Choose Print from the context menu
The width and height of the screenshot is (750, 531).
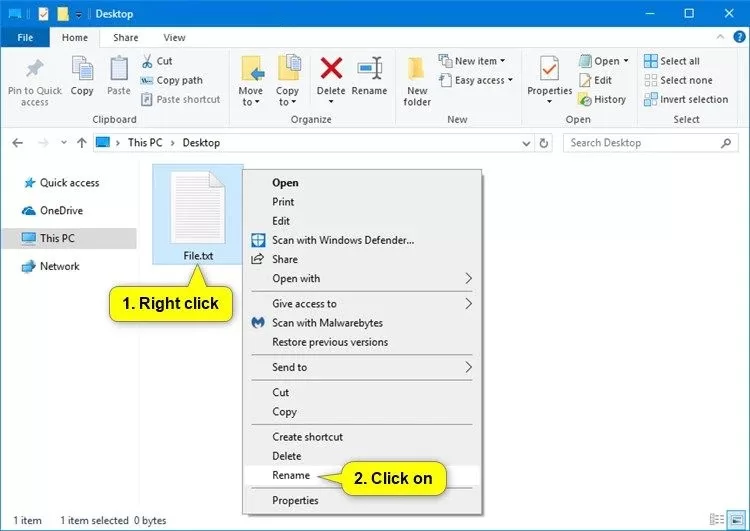(362, 202)
